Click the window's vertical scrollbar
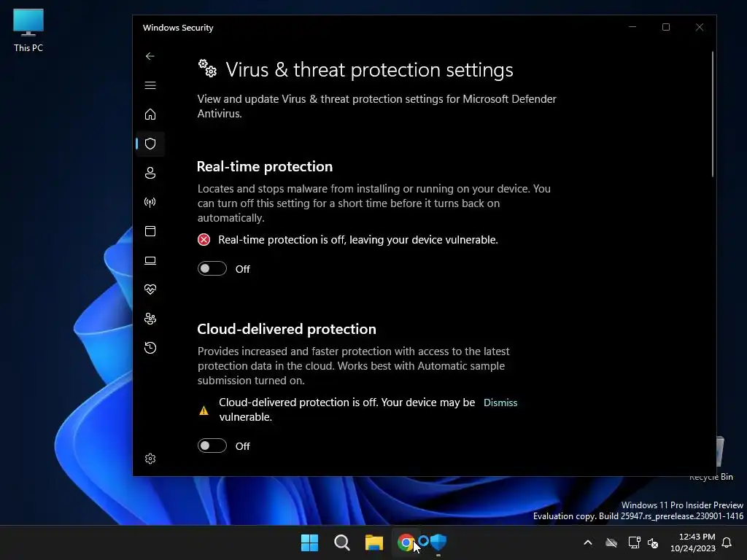The width and height of the screenshot is (747, 560). pyautogui.click(x=713, y=114)
